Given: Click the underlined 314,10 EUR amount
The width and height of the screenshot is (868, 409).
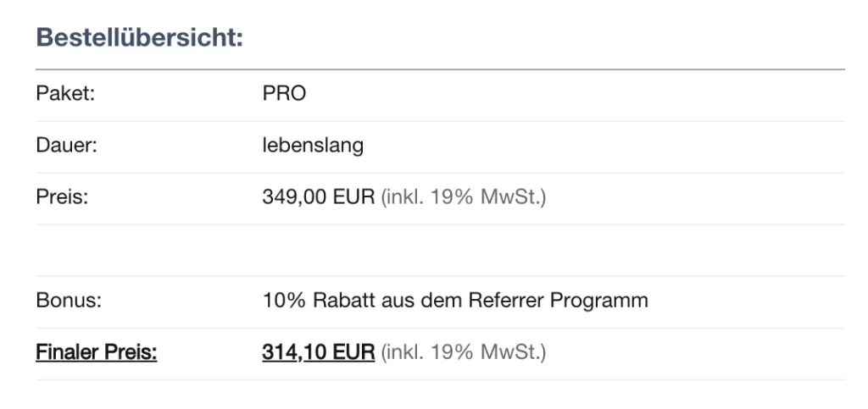Looking at the screenshot, I should 318,352.
